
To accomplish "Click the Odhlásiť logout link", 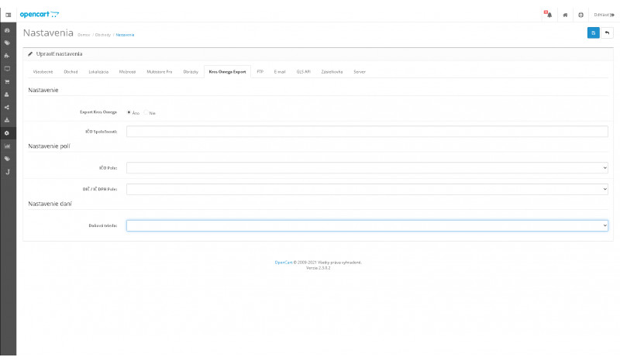I will 604,15.
